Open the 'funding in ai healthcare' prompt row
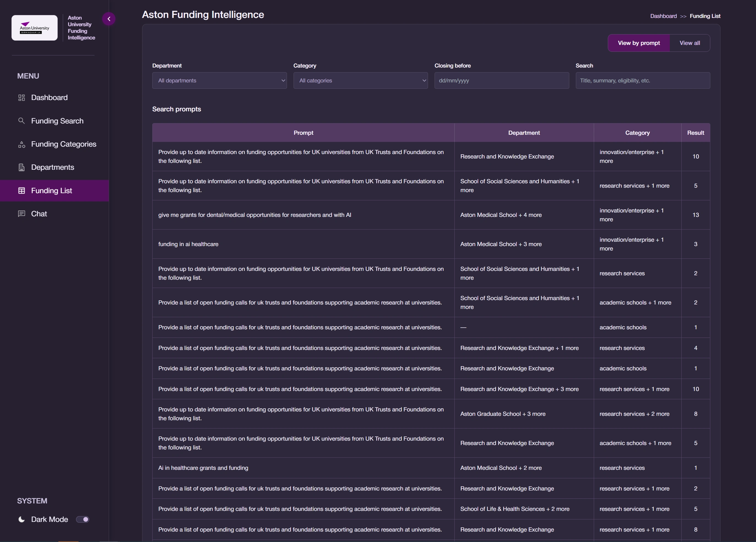756x542 pixels. (188, 244)
